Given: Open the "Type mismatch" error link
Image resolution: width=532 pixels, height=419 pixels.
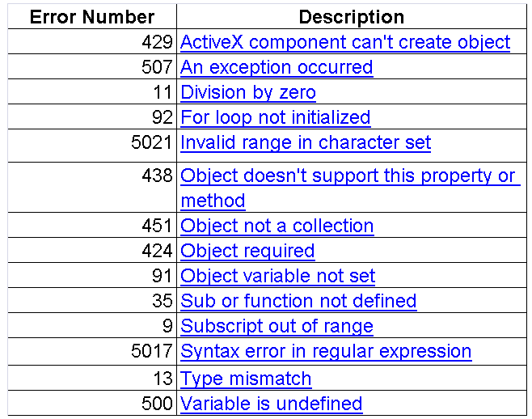Looking at the screenshot, I should 246,379.
